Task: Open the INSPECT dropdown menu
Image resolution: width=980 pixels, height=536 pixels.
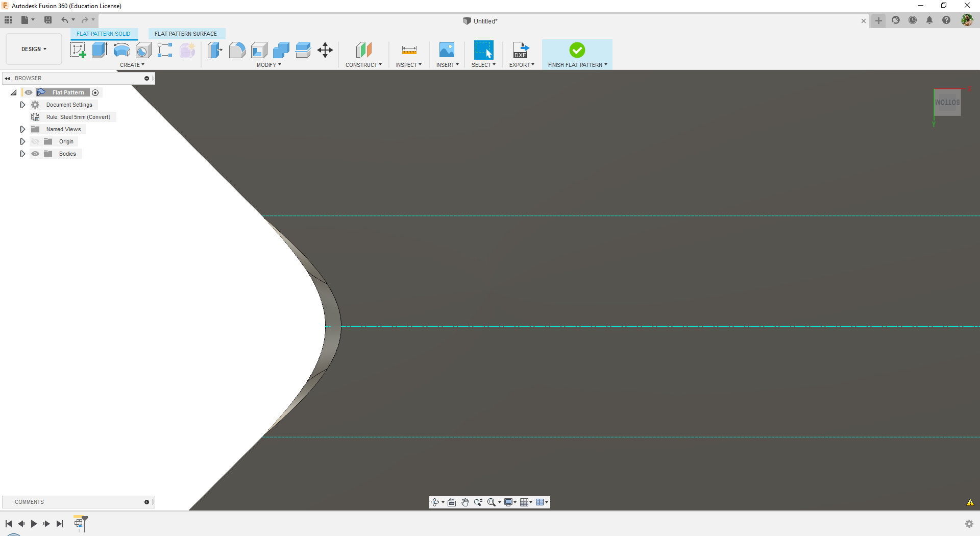Action: tap(409, 65)
